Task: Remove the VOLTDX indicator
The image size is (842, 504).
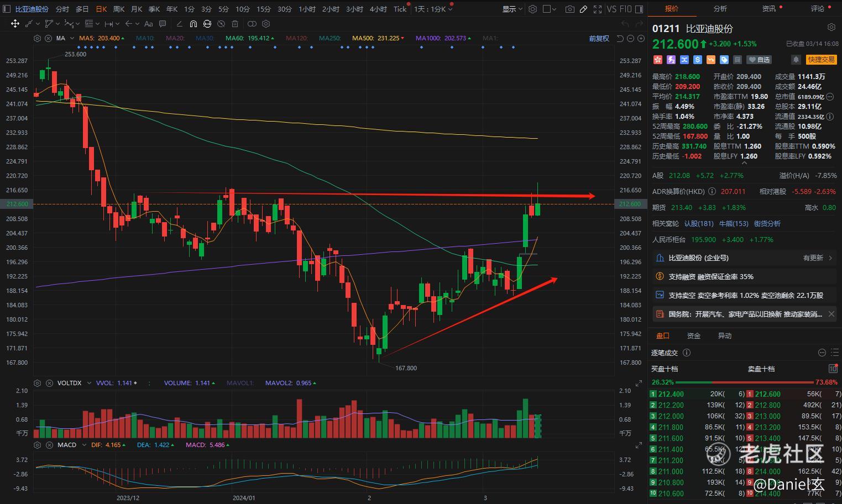Action: 48,383
